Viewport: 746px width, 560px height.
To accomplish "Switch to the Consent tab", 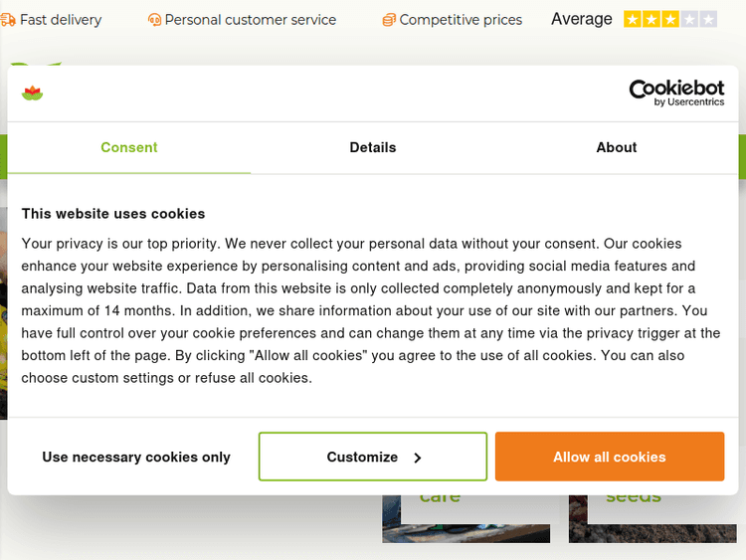I will click(129, 147).
